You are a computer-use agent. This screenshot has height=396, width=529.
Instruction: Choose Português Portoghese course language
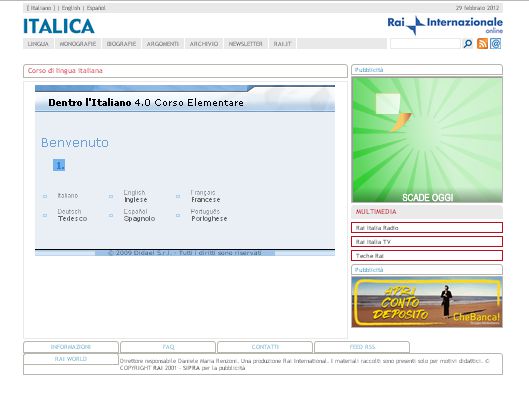click(208, 215)
